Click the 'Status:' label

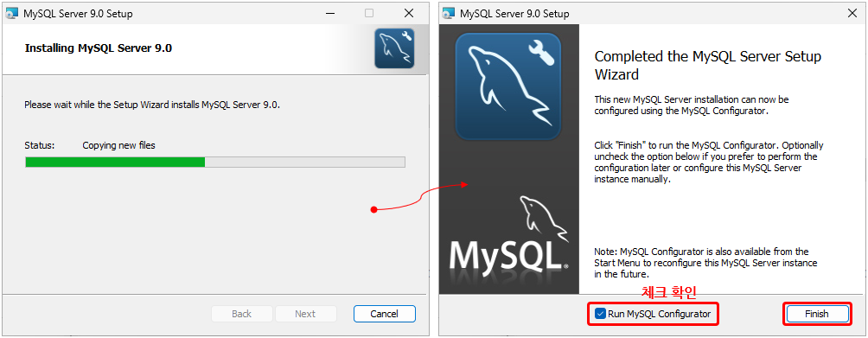point(40,145)
